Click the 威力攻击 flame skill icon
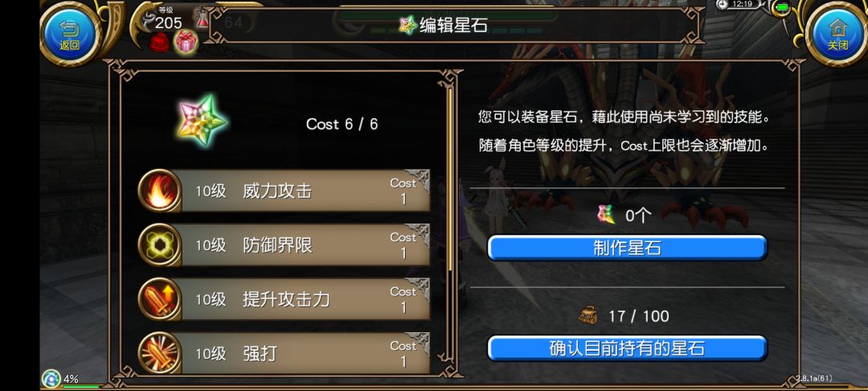The image size is (868, 391). 160,191
